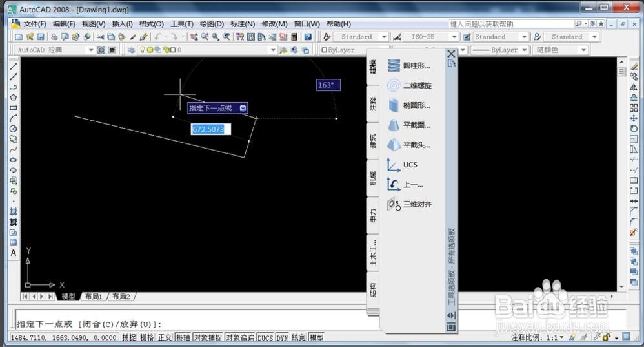
Task: Select the Polygon draw tool
Action: click(14, 98)
